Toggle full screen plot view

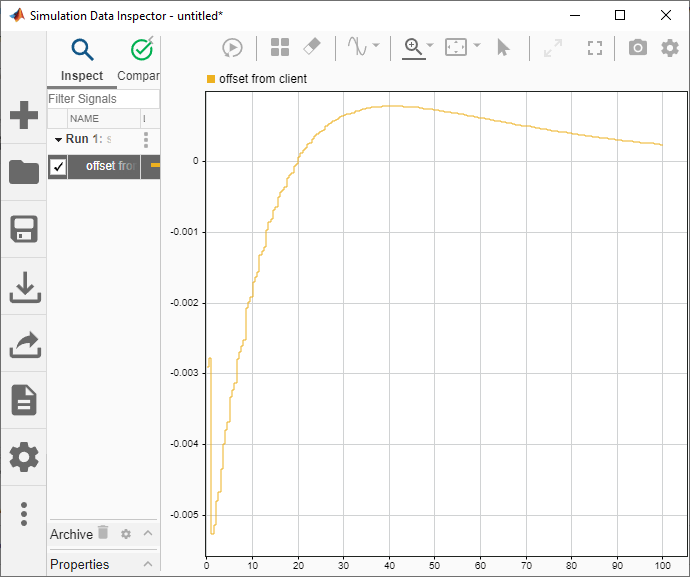point(596,47)
